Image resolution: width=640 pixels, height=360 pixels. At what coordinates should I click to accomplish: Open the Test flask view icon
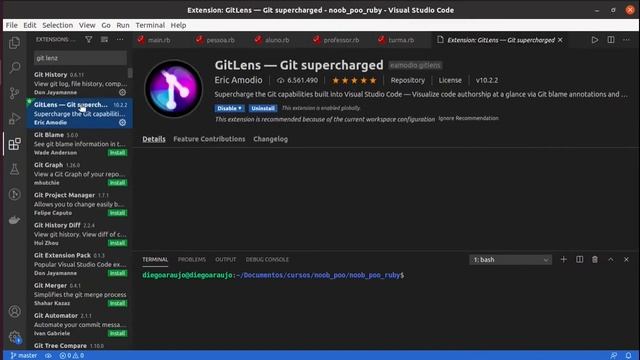pyautogui.click(x=14, y=169)
